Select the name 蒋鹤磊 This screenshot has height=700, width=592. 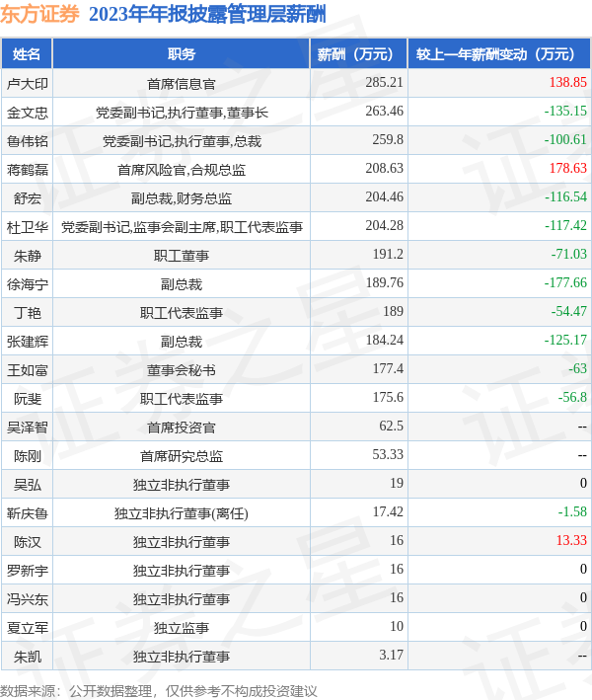click(28, 170)
